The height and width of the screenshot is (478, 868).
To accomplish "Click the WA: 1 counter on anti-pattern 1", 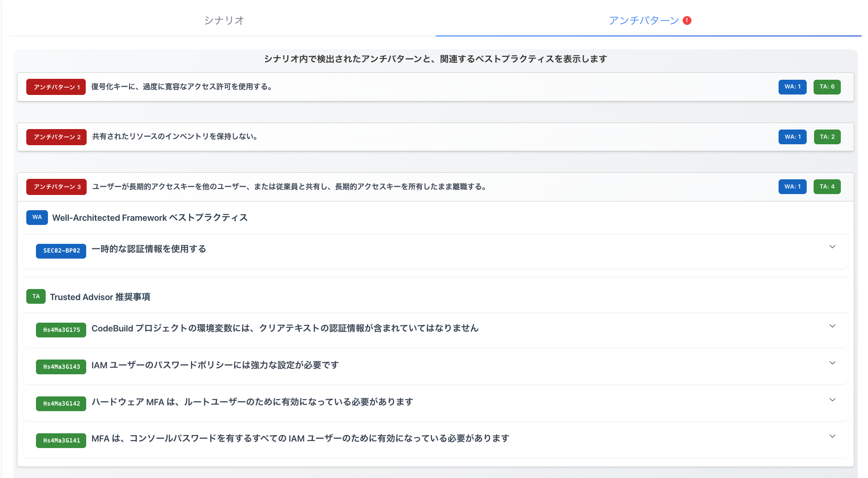I will pyautogui.click(x=792, y=87).
